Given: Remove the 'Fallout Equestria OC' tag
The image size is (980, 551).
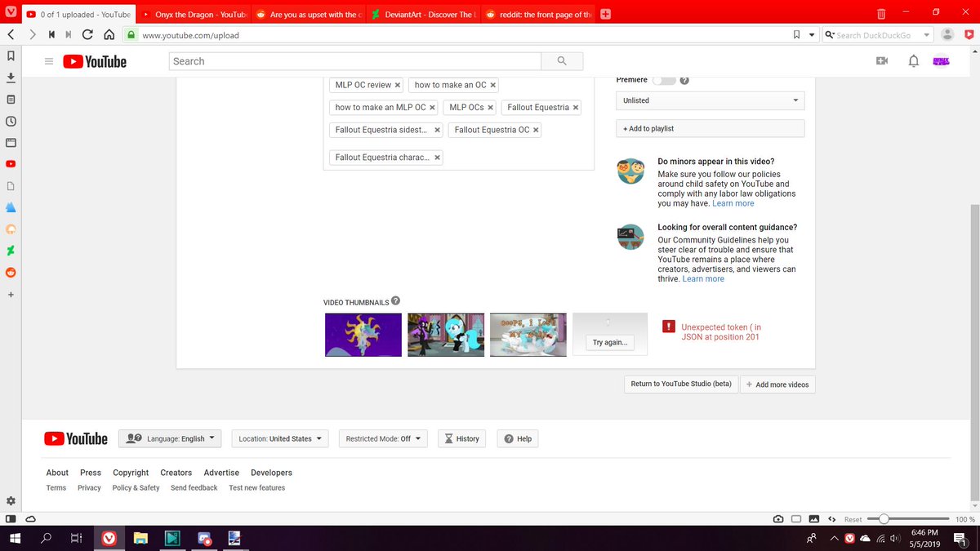Looking at the screenshot, I should 536,130.
